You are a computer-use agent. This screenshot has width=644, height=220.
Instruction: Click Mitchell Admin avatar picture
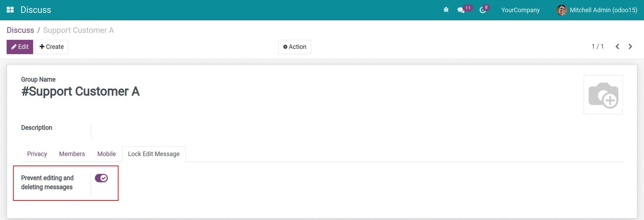click(x=561, y=10)
